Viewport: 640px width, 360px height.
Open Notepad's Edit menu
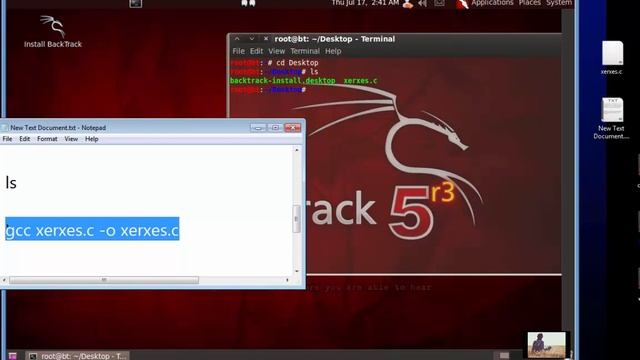(x=24, y=139)
